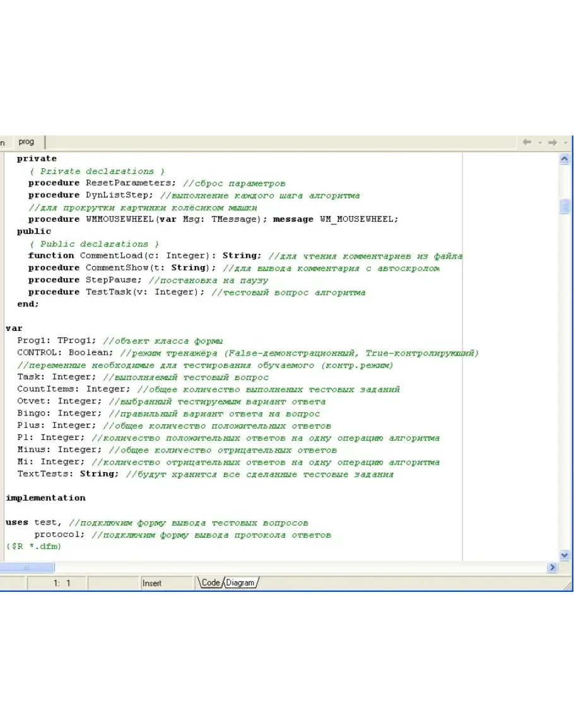The height and width of the screenshot is (728, 574).
Task: Open the Forward history dropdown arrow
Action: [565, 144]
